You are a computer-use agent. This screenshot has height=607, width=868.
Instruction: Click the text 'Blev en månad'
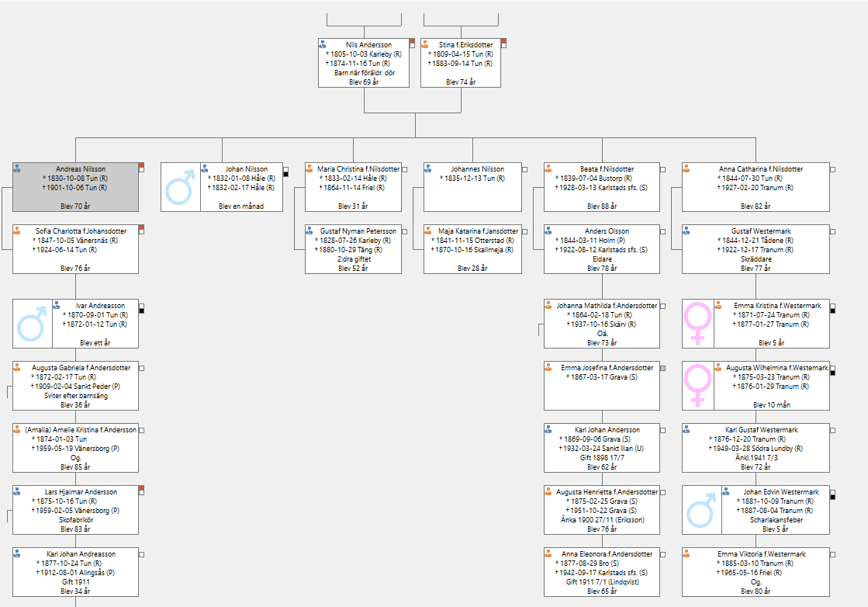pyautogui.click(x=240, y=206)
